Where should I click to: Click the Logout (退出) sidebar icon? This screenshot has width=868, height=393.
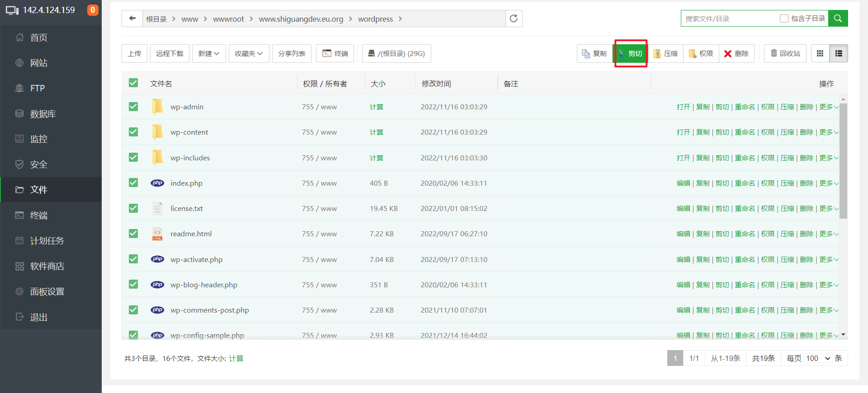tap(19, 317)
